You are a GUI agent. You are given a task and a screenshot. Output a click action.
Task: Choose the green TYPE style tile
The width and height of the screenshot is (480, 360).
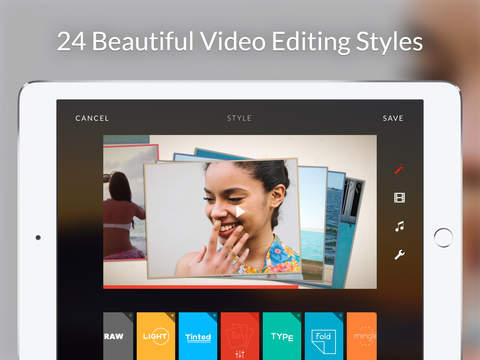282,336
